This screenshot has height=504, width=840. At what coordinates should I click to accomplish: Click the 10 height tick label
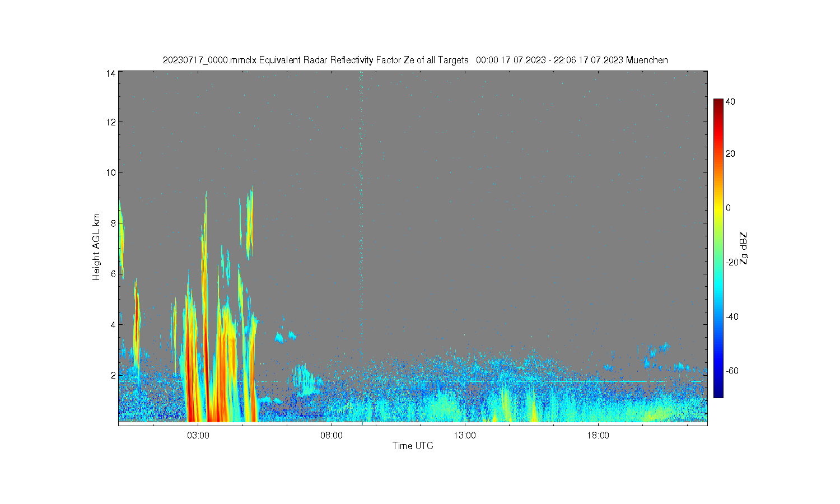pyautogui.click(x=111, y=172)
